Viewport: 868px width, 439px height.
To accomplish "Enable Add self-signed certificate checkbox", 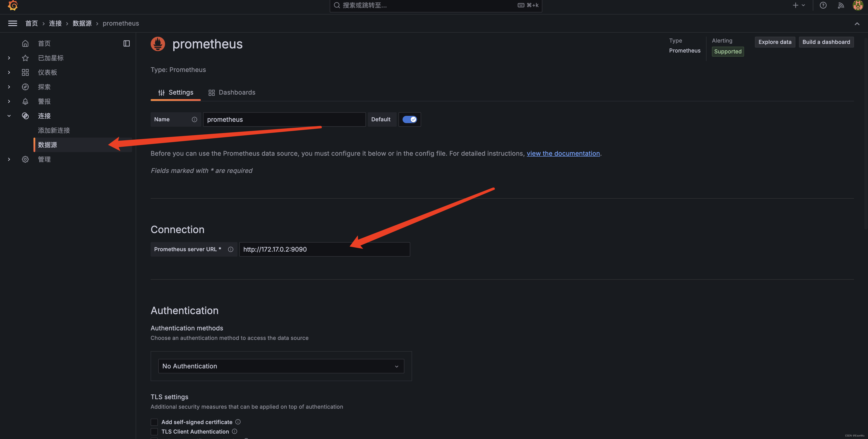I will point(154,422).
